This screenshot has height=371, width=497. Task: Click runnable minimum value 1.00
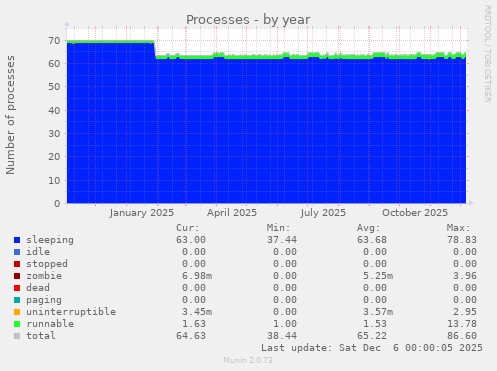point(285,324)
